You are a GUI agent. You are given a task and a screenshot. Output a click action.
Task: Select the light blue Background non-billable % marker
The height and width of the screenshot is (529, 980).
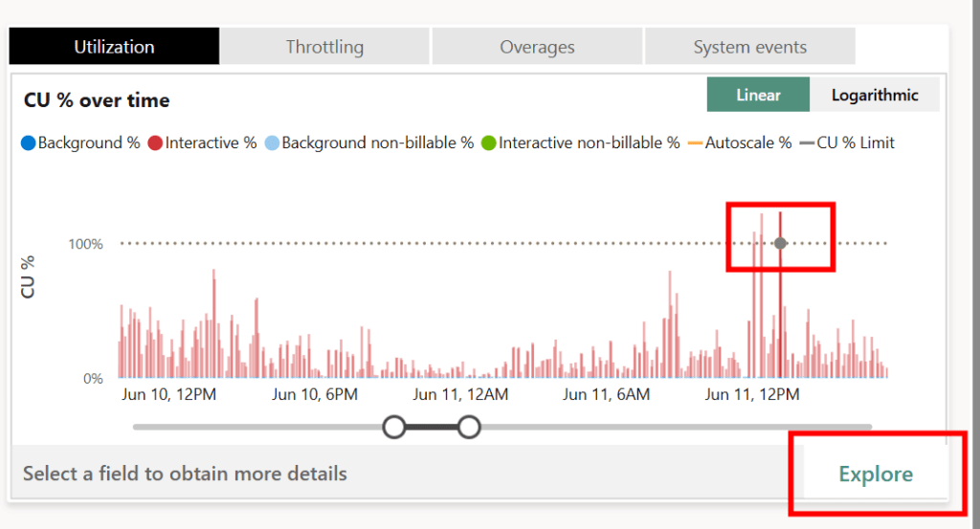tap(272, 143)
